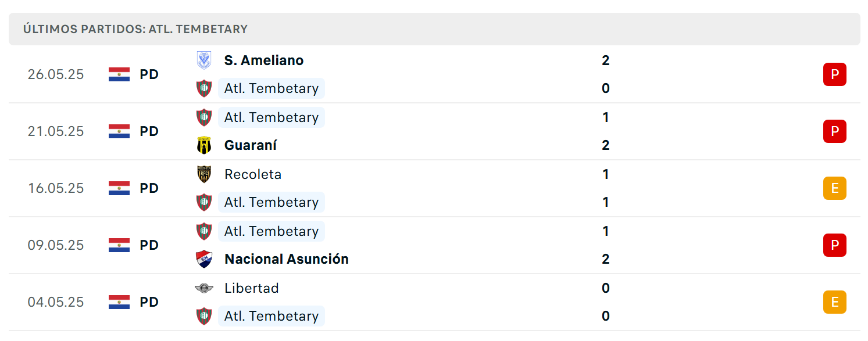The height and width of the screenshot is (341, 868).
Task: Click the Guaraní club crest icon
Action: tap(204, 145)
